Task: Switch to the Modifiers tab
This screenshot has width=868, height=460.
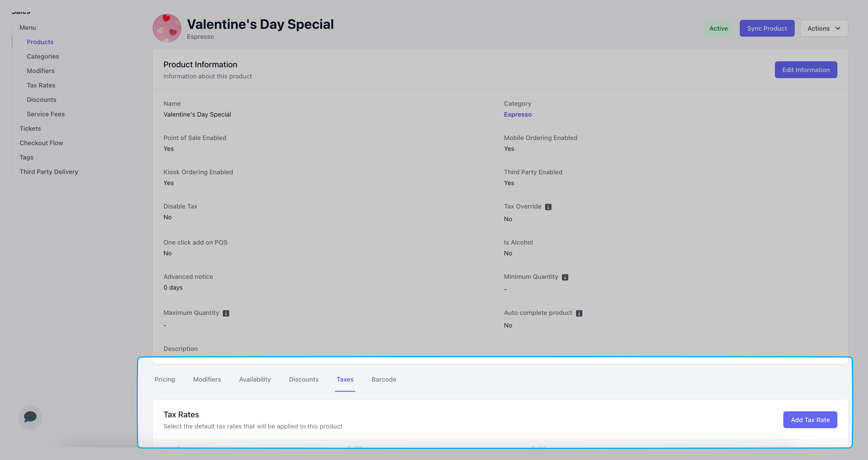Action: 207,379
